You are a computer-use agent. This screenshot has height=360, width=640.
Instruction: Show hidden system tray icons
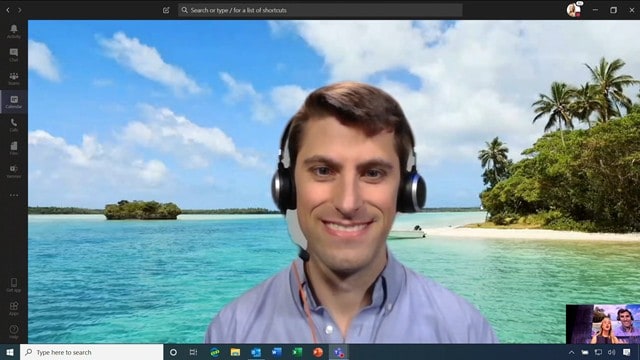pyautogui.click(x=571, y=352)
